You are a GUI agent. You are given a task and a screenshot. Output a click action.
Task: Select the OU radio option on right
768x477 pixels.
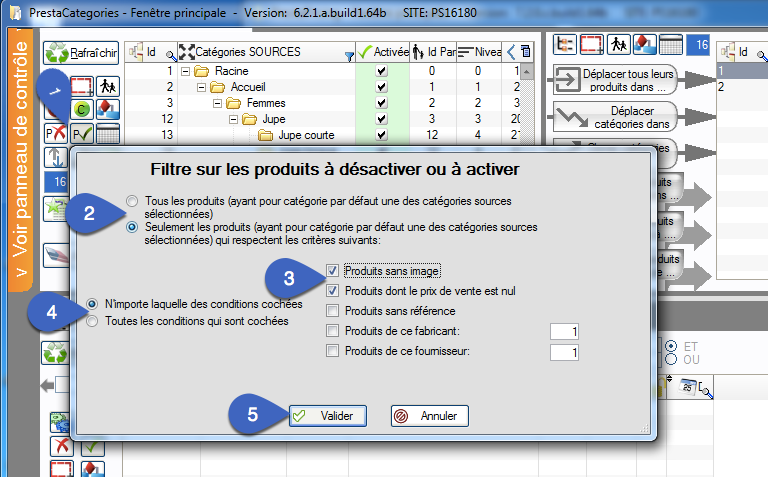click(671, 359)
